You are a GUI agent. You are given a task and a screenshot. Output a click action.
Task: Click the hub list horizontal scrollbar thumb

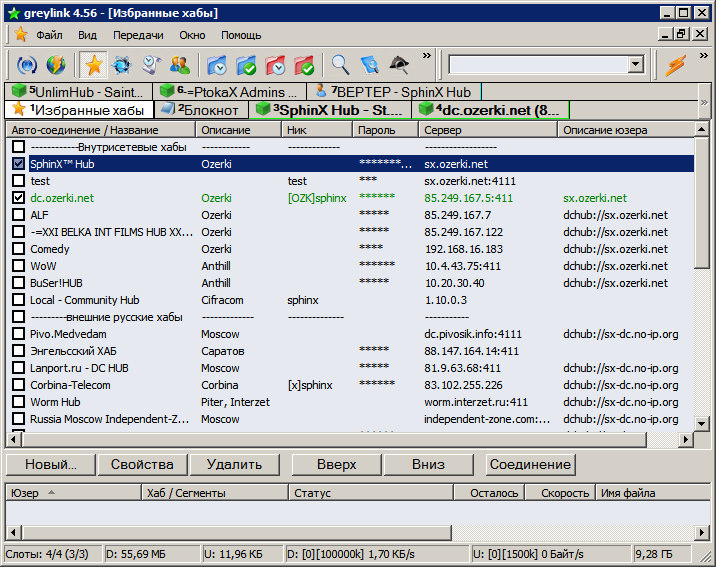tap(334, 440)
